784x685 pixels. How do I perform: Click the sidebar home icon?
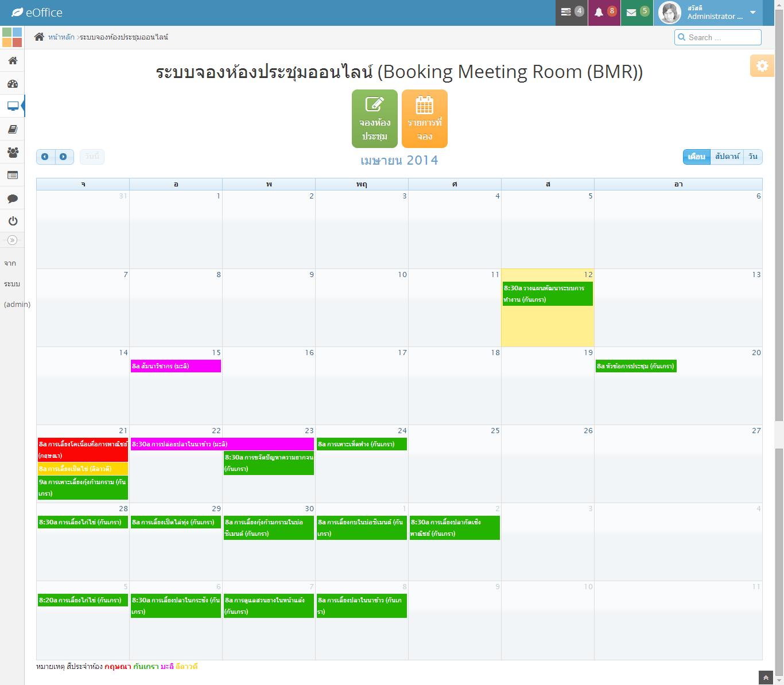[13, 60]
